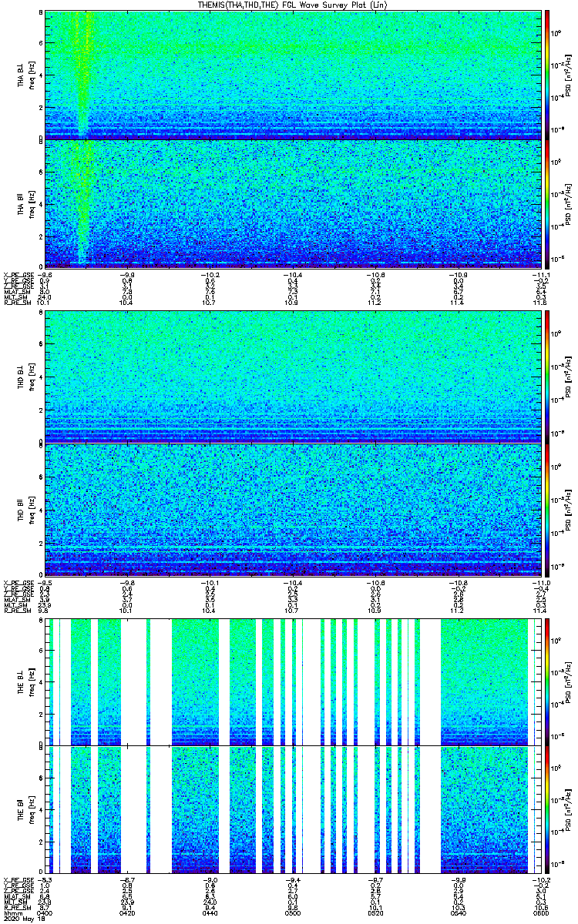Click the PSD color bar beside THA BL
578x924 pixels.
547,75
